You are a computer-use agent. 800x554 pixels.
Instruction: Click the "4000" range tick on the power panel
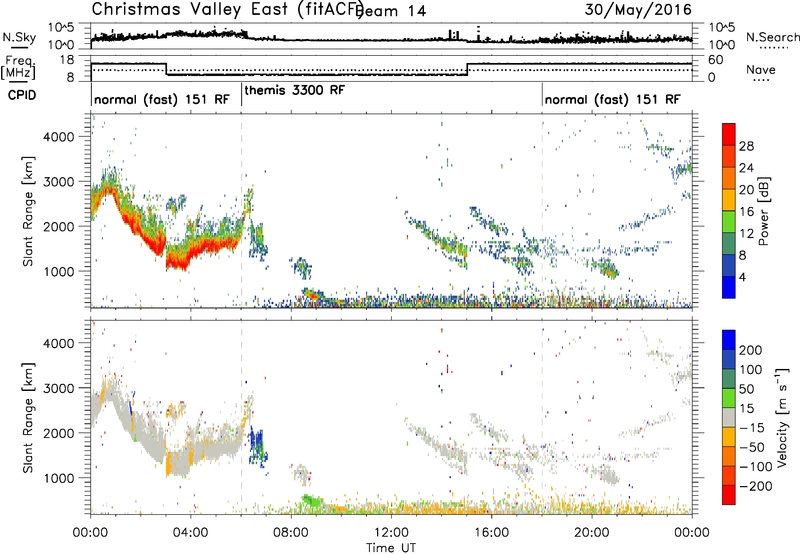click(x=58, y=137)
